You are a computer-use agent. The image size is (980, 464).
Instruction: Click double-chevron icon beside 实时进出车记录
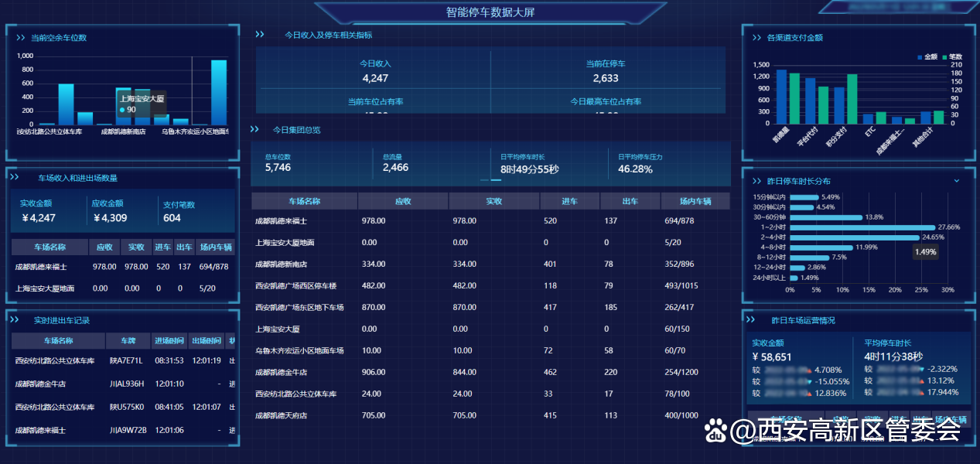click(15, 319)
